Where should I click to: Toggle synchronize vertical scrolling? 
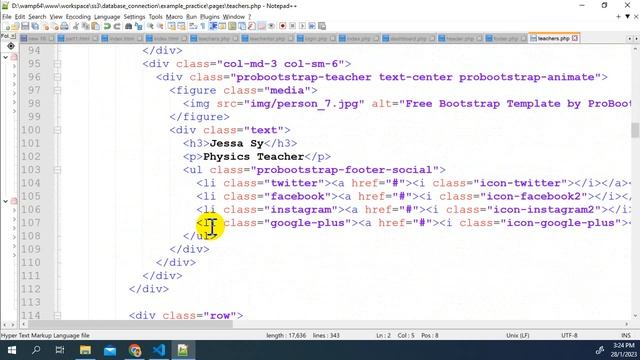pyautogui.click(x=171, y=26)
